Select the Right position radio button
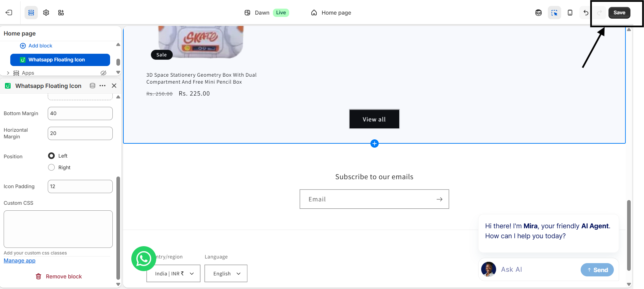This screenshot has width=644, height=289. pos(51,168)
